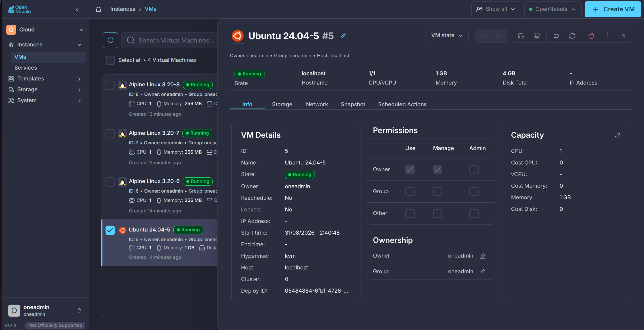The width and height of the screenshot is (644, 330).
Task: Edit the Ownership group oneadmin
Action: click(x=483, y=271)
